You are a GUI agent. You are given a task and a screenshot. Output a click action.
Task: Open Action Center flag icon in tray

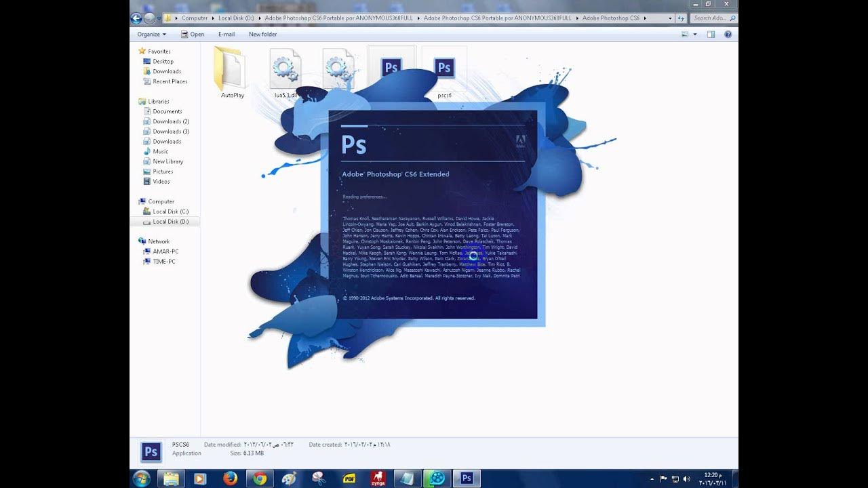point(664,478)
